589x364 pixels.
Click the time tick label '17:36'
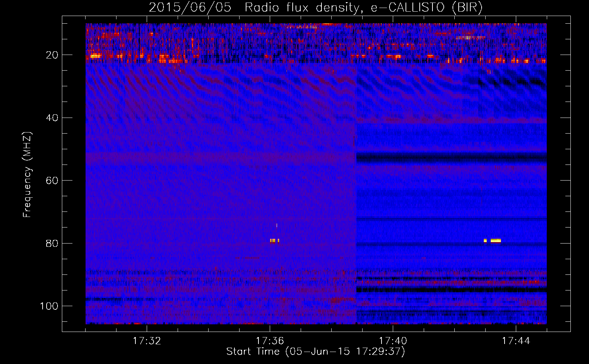point(270,341)
